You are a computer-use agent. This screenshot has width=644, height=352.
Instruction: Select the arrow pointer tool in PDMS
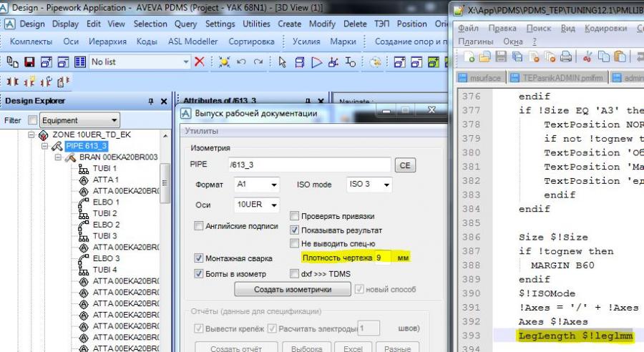[282, 62]
